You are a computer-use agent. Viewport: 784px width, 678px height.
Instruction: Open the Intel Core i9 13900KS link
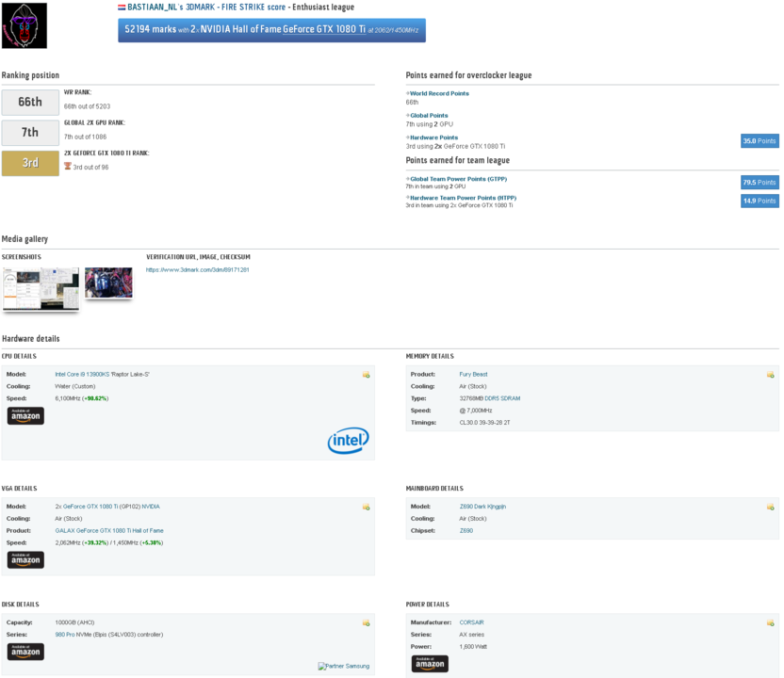(x=102, y=375)
